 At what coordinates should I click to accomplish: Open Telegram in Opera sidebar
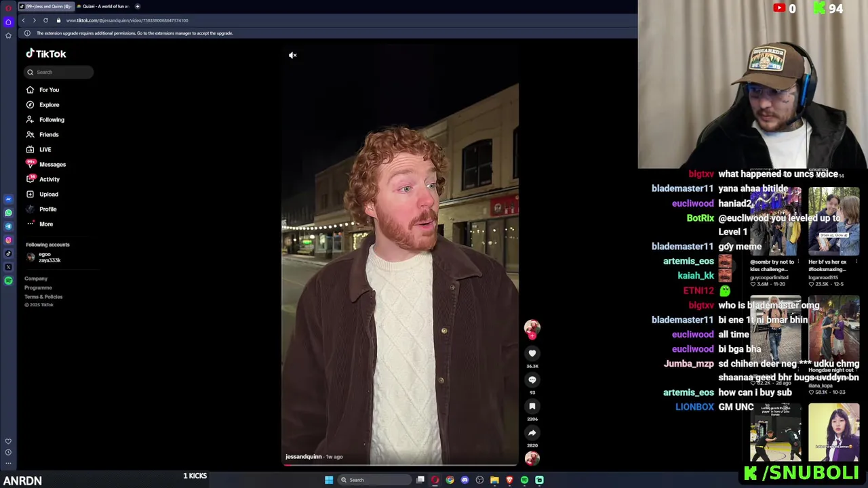(8, 226)
